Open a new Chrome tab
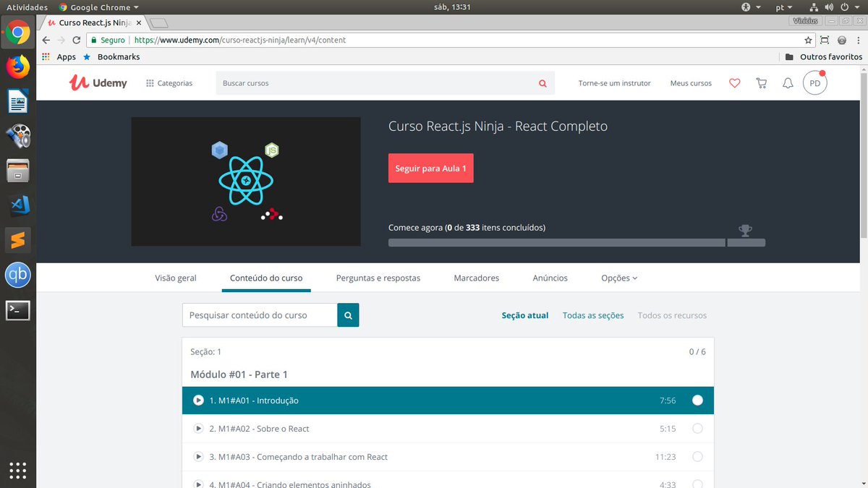The image size is (868, 488). click(160, 23)
